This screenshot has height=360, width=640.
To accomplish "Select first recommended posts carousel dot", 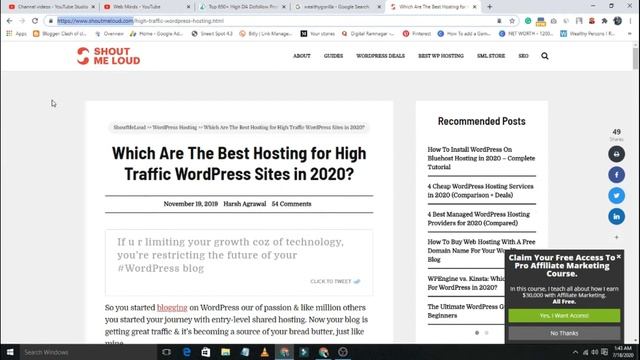I will click(477, 333).
